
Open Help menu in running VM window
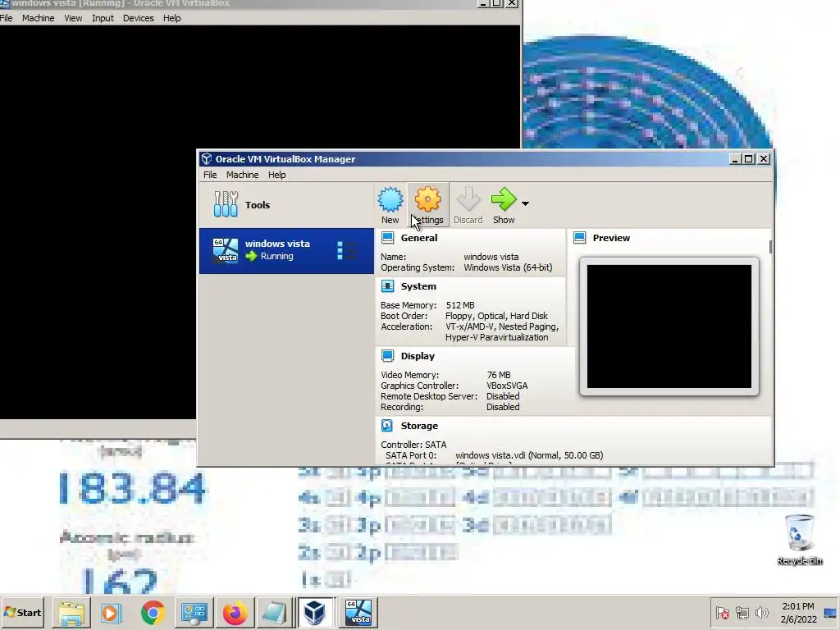(172, 18)
